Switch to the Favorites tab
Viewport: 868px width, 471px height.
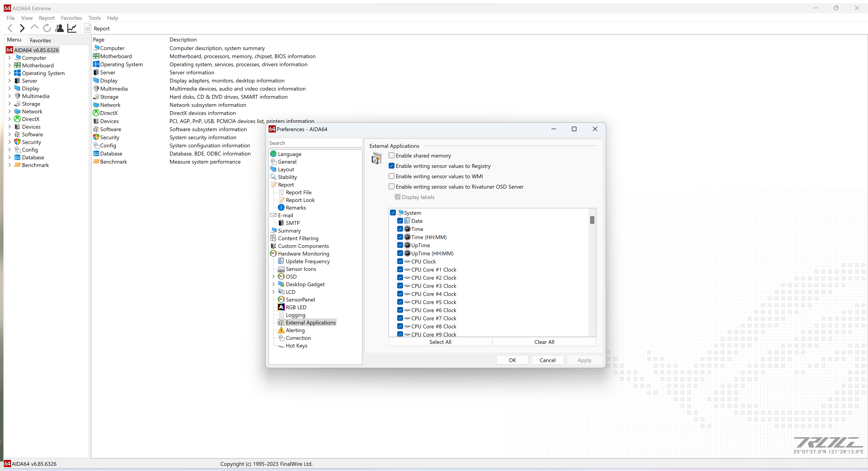41,40
